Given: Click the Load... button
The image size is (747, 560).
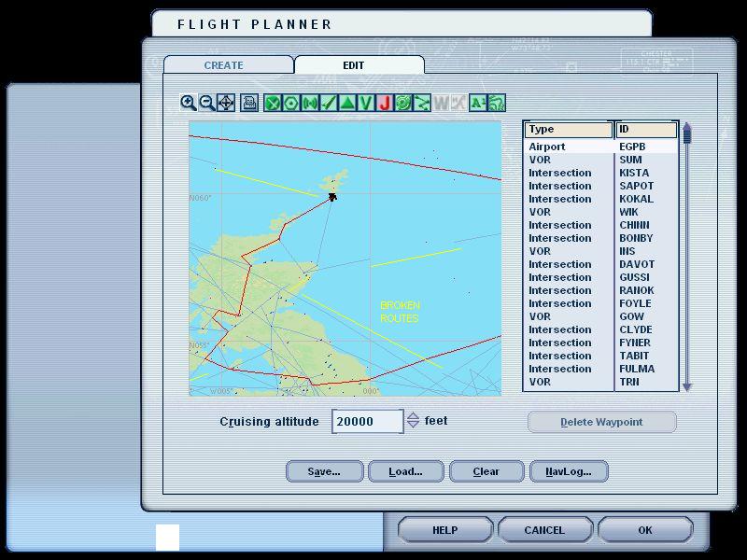Looking at the screenshot, I should click(405, 471).
